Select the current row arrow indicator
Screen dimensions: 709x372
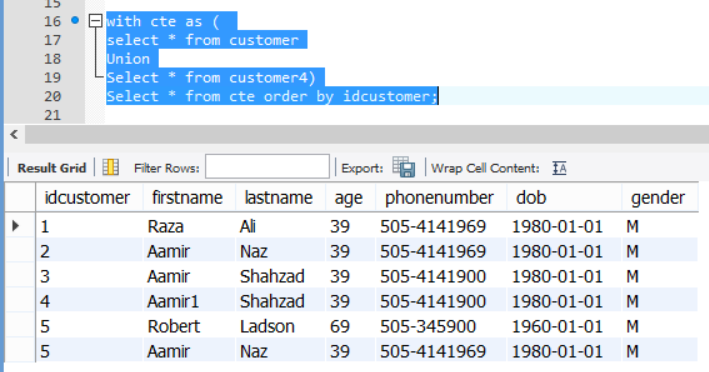(16, 226)
